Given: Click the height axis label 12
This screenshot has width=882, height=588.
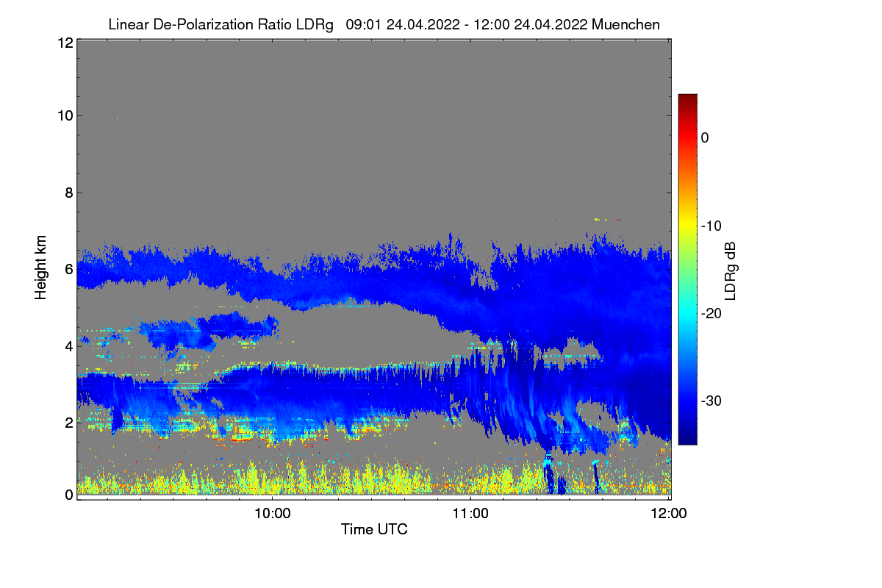Looking at the screenshot, I should click(x=65, y=43).
